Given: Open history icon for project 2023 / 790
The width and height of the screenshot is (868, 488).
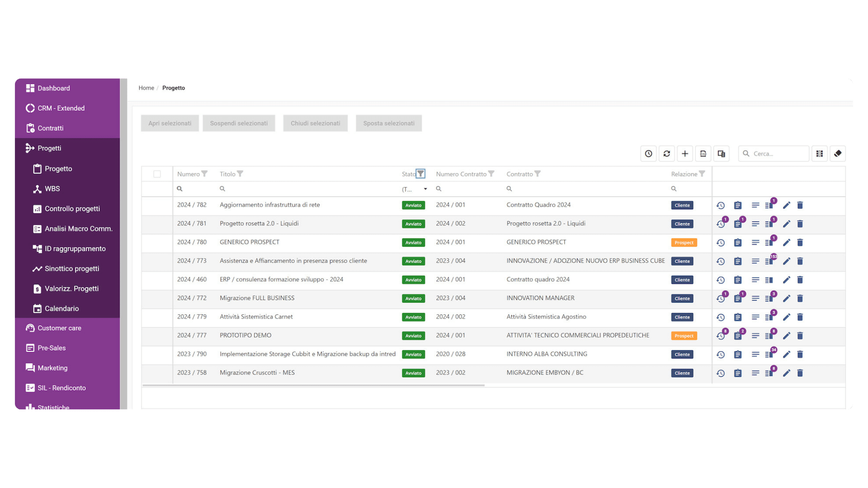Looking at the screenshot, I should pyautogui.click(x=721, y=355).
